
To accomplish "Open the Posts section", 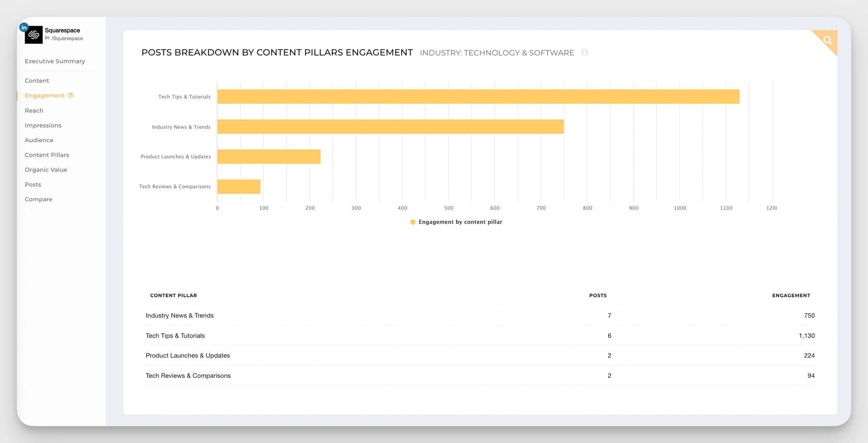I will pyautogui.click(x=33, y=184).
